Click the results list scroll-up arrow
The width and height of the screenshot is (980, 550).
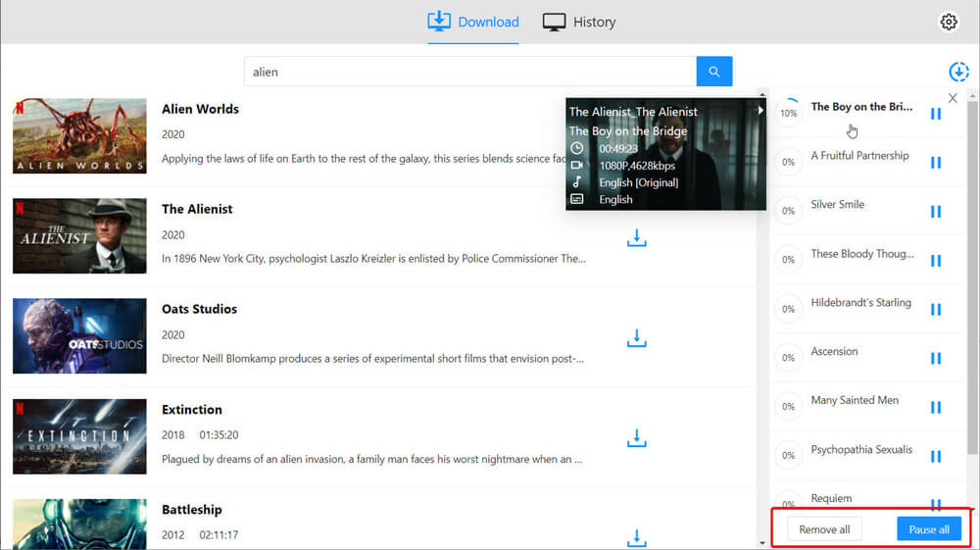[761, 94]
